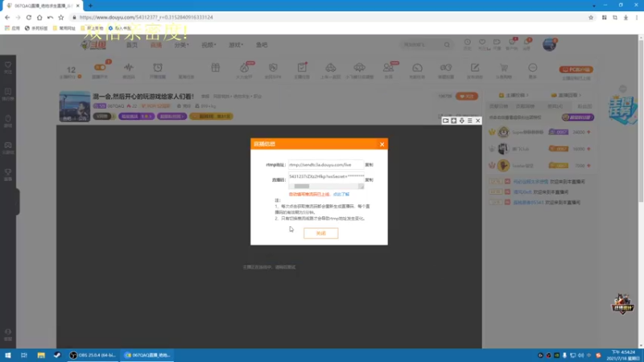The width and height of the screenshot is (644, 362).
Task: Click the car icon in toolbar
Action: 331,68
